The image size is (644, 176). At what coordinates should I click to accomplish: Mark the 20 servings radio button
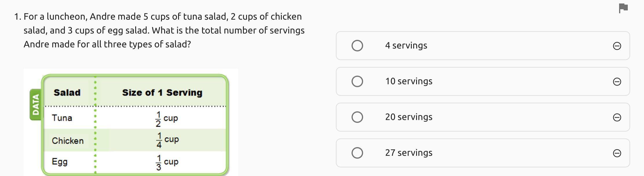(x=357, y=117)
